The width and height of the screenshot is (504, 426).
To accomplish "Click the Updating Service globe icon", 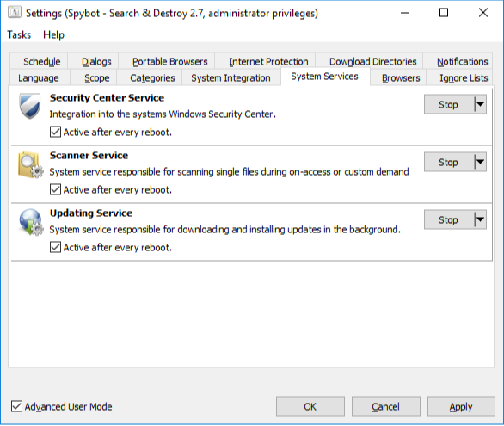I will coord(31,222).
